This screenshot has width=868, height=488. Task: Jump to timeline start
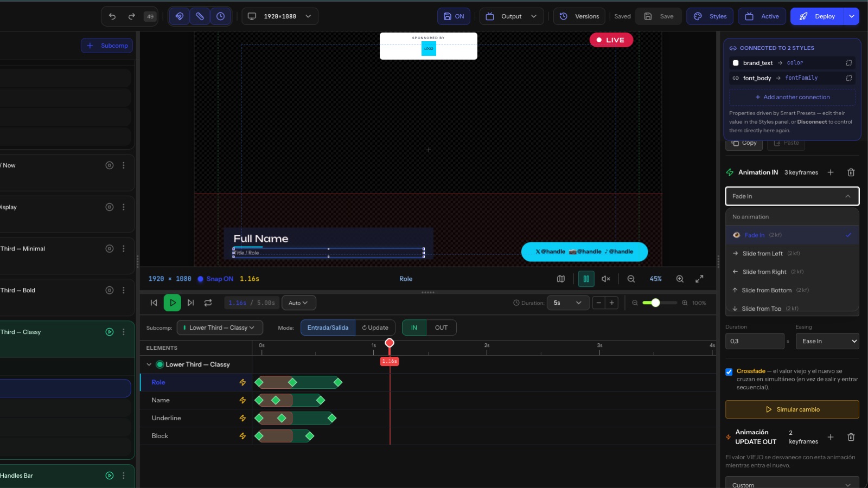[x=154, y=303]
